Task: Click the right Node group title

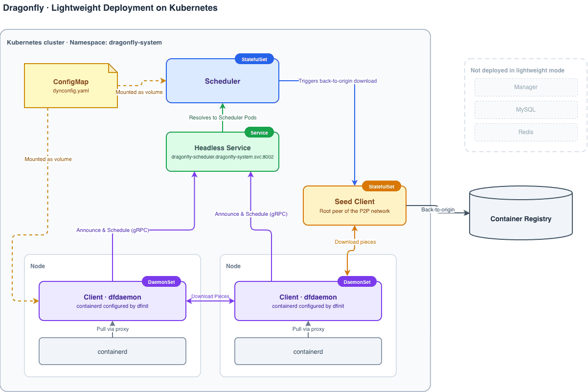Action: click(233, 266)
